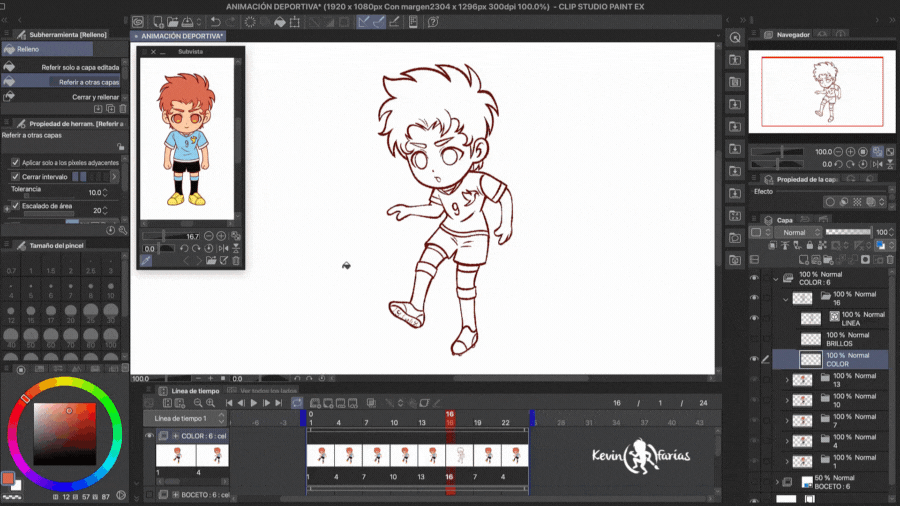900x506 pixels.
Task: Go to last frame of timeline
Action: (279, 403)
